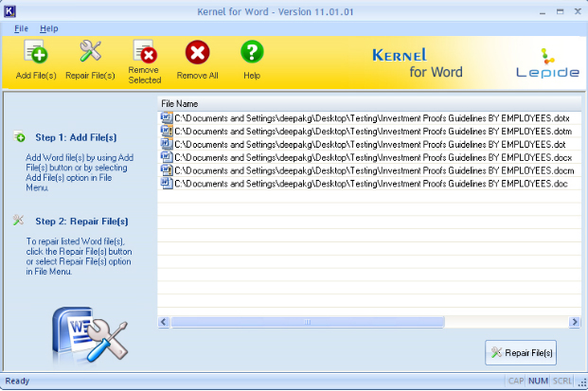Click the bottom-right Repair File(s) button
This screenshot has height=391, width=588.
(521, 353)
